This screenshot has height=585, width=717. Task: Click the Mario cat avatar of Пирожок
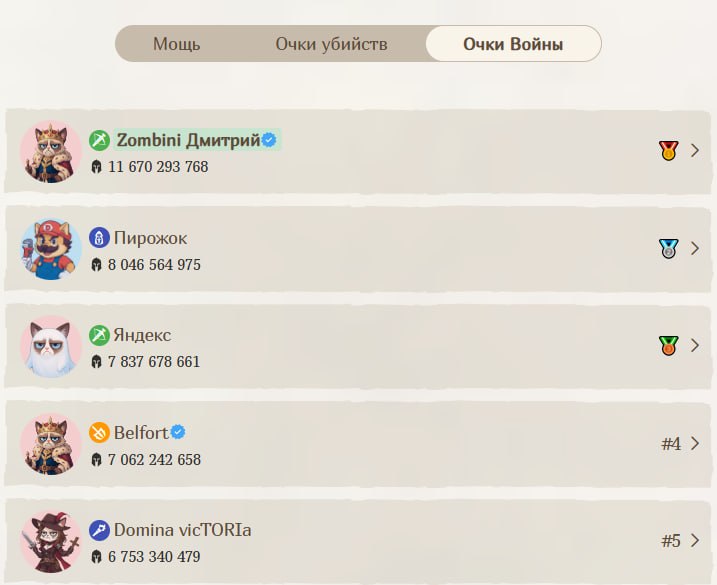[x=51, y=249]
